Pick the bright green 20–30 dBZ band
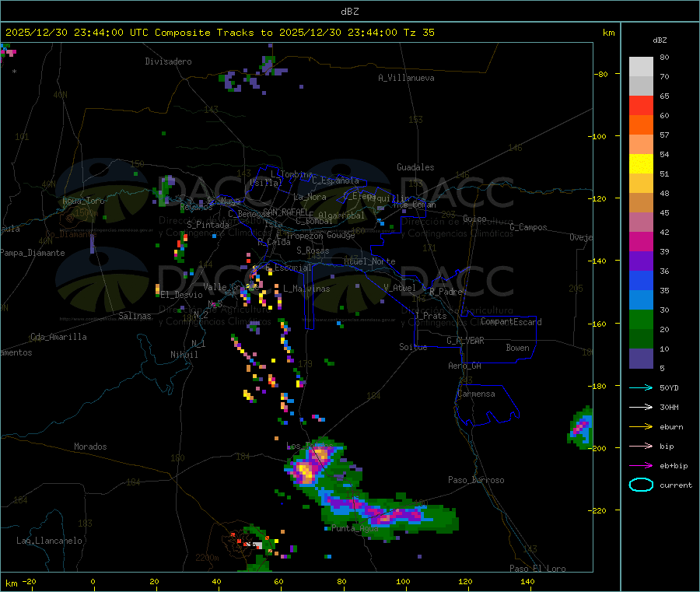Screen dimensions: 700x592 click(641, 319)
